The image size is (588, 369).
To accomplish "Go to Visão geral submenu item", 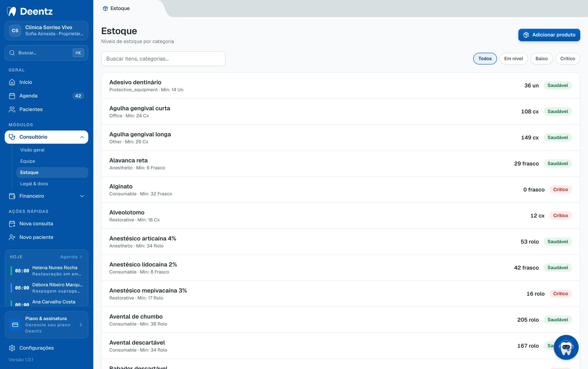I will 32,150.
